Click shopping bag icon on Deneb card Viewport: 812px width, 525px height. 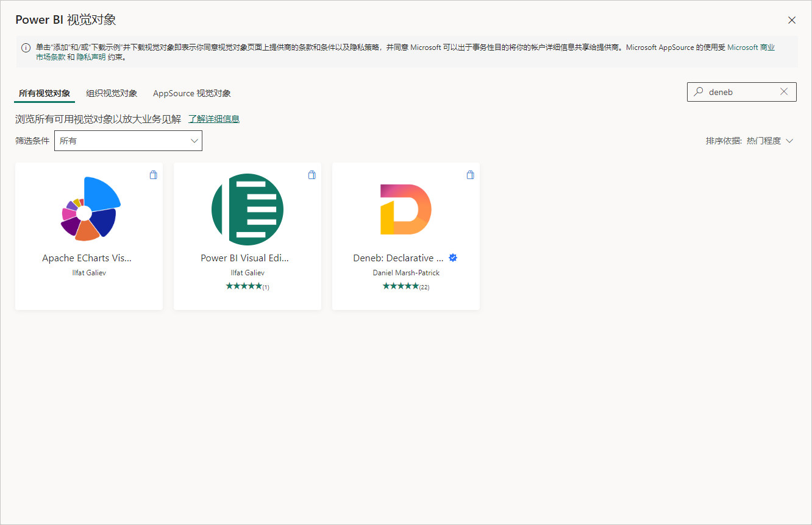tap(470, 175)
